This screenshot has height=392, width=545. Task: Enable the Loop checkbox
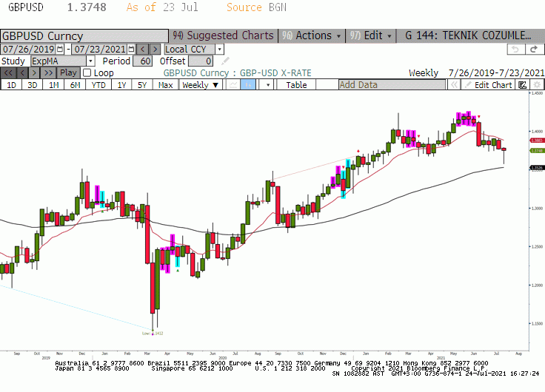click(x=87, y=73)
